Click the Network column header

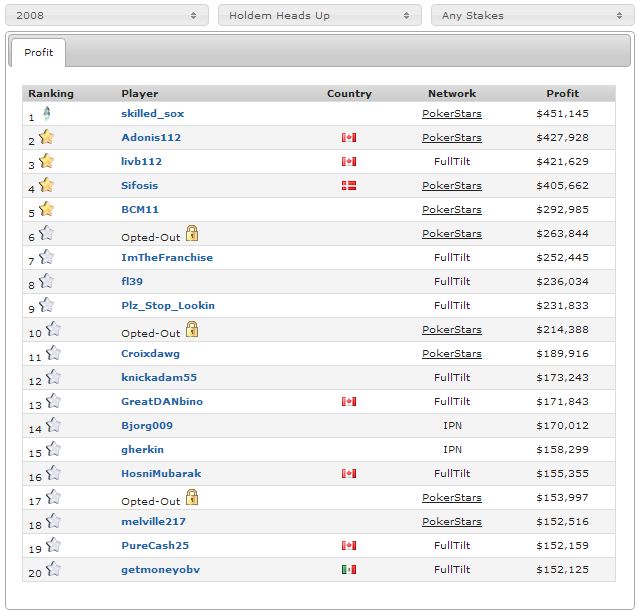(452, 94)
